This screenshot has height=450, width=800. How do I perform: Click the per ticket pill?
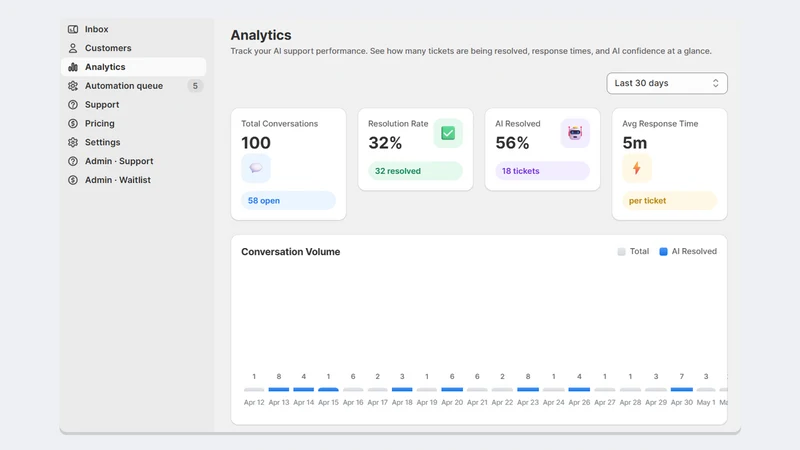click(x=669, y=201)
